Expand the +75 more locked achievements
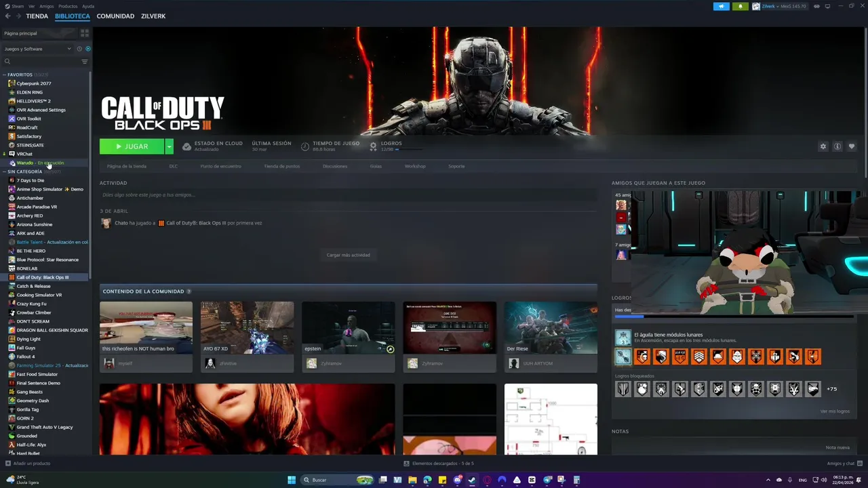868x488 pixels. click(832, 389)
